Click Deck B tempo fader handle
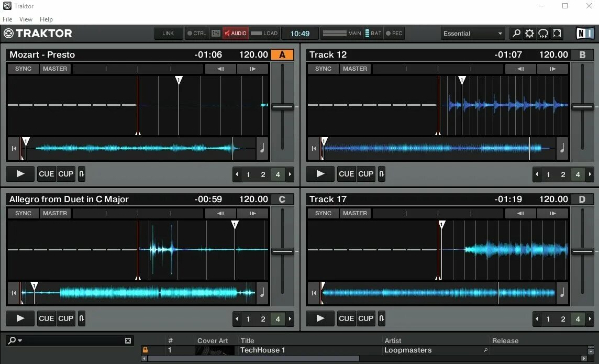The height and width of the screenshot is (364, 599). (583, 107)
